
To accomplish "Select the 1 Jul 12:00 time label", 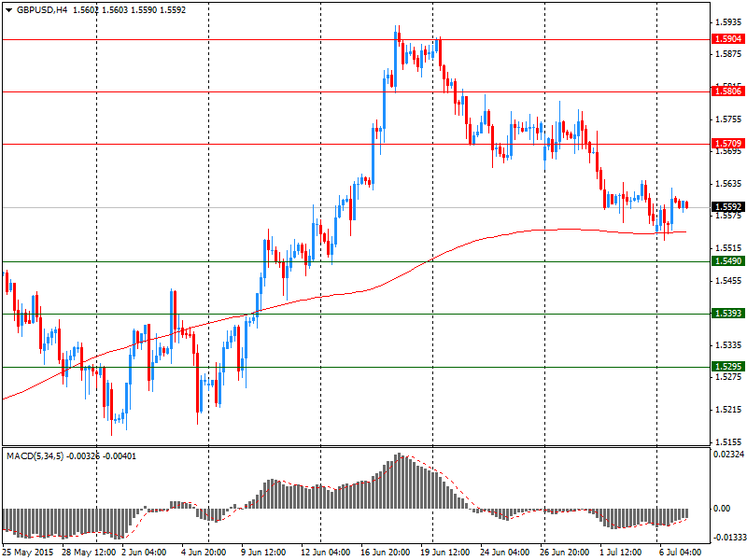I will 621,553.
